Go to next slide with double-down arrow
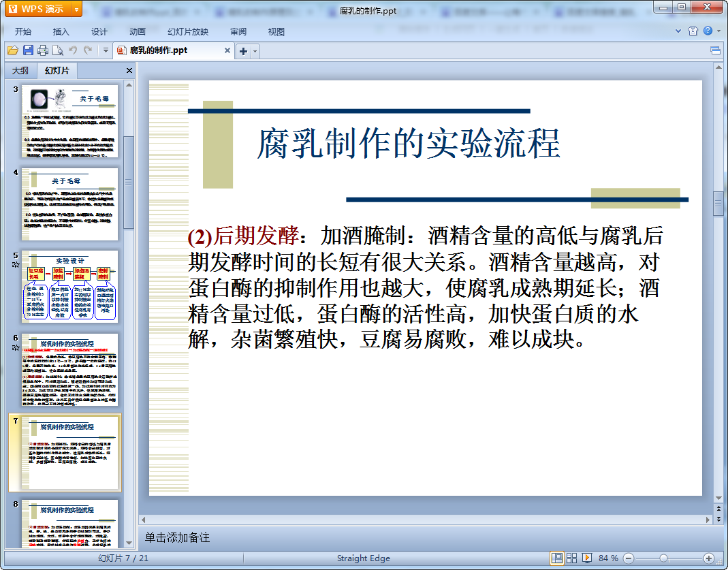 718,520
